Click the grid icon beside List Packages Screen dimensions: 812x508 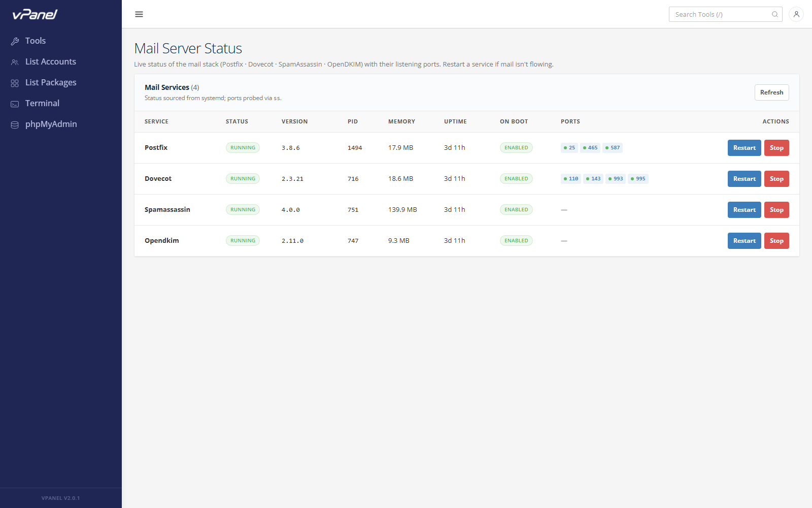pyautogui.click(x=15, y=83)
